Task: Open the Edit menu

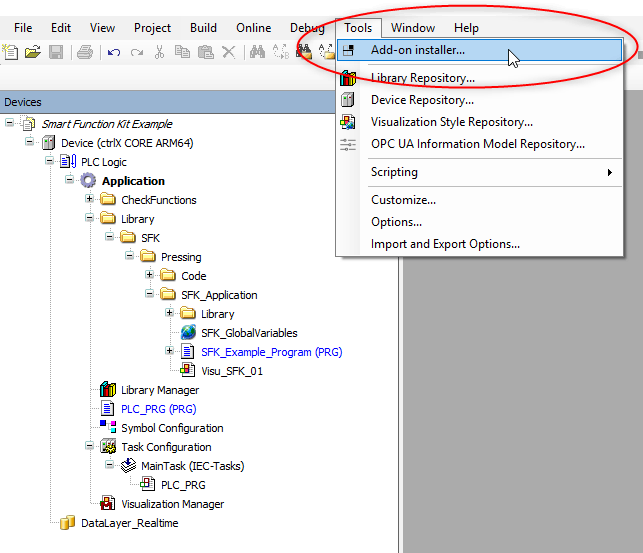Action: [x=61, y=28]
